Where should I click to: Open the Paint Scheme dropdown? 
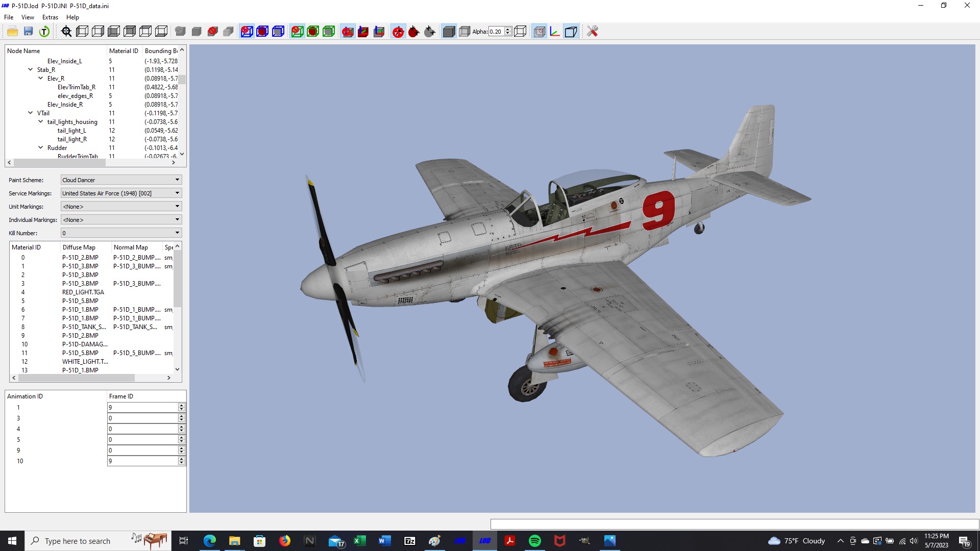(121, 180)
